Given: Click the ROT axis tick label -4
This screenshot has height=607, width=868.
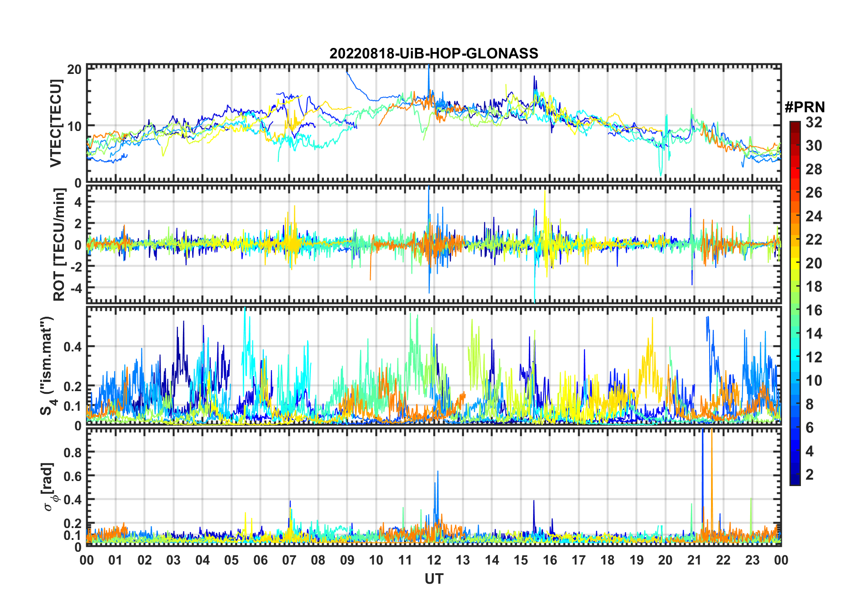Looking at the screenshot, I should click(76, 288).
